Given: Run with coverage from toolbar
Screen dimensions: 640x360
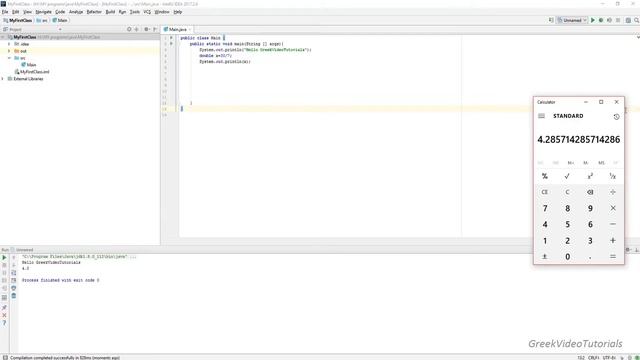Looking at the screenshot, I should coord(609,20).
